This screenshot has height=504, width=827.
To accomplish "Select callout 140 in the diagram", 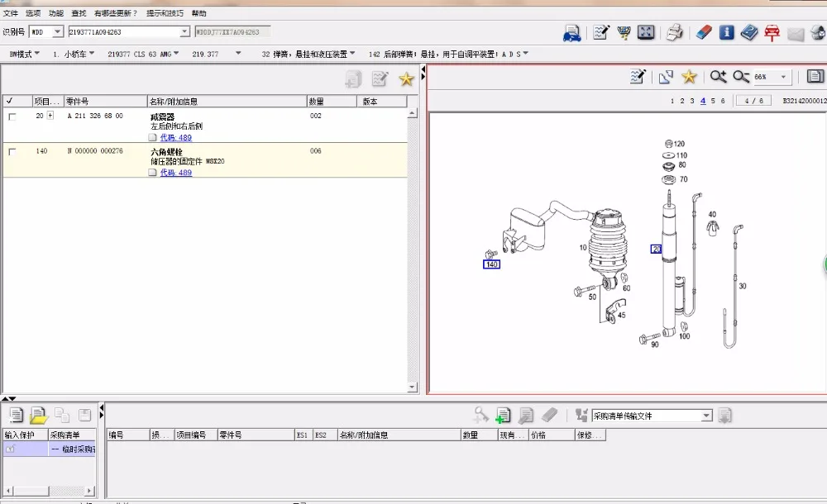I will point(491,264).
